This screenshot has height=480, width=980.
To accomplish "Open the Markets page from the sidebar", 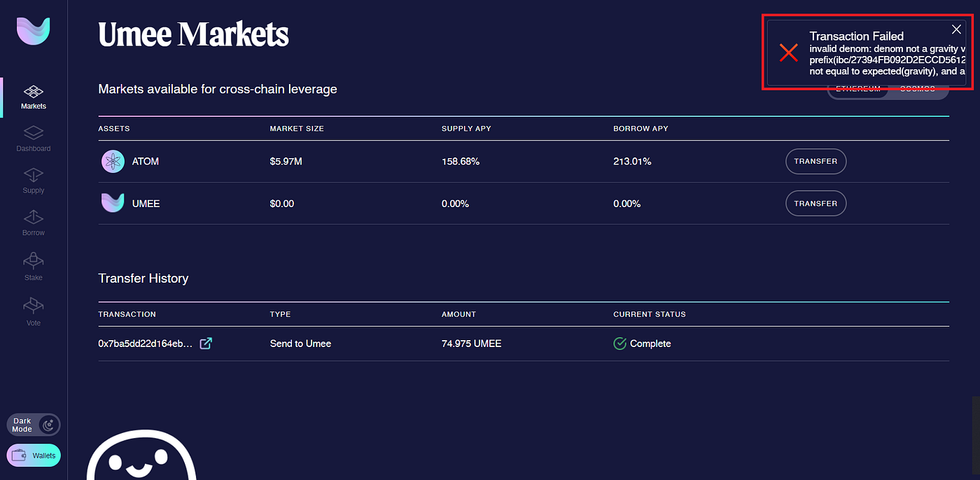I will pos(34,97).
